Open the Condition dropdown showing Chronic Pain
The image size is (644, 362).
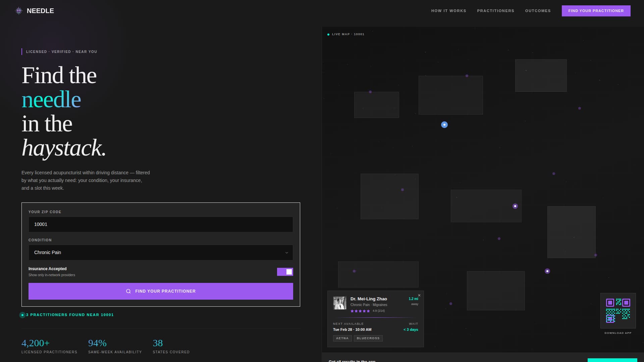160,252
